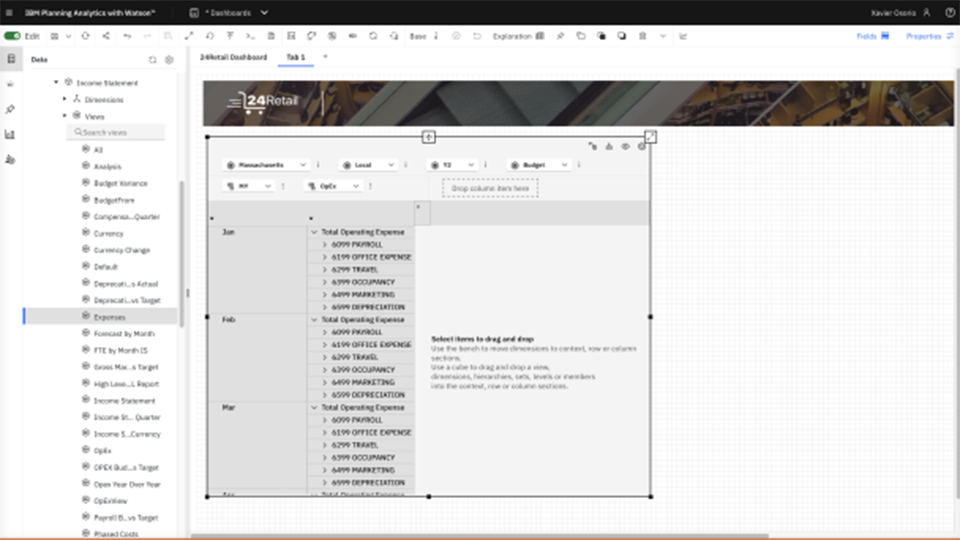Expand the toolbar chevron next to trash
960x540 pixels.
pyautogui.click(x=662, y=36)
